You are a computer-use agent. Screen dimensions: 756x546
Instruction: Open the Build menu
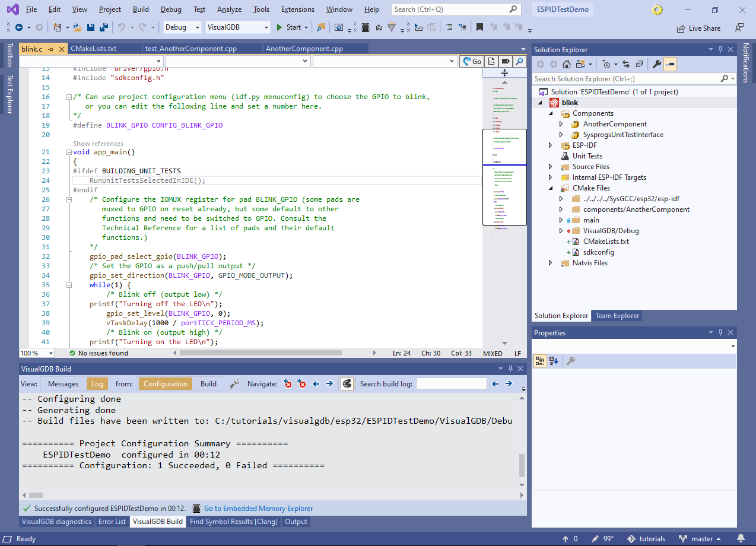(x=141, y=9)
